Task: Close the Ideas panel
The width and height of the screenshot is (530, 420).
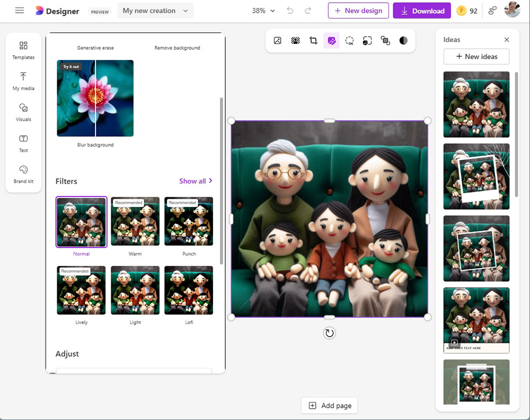Action: (x=506, y=40)
